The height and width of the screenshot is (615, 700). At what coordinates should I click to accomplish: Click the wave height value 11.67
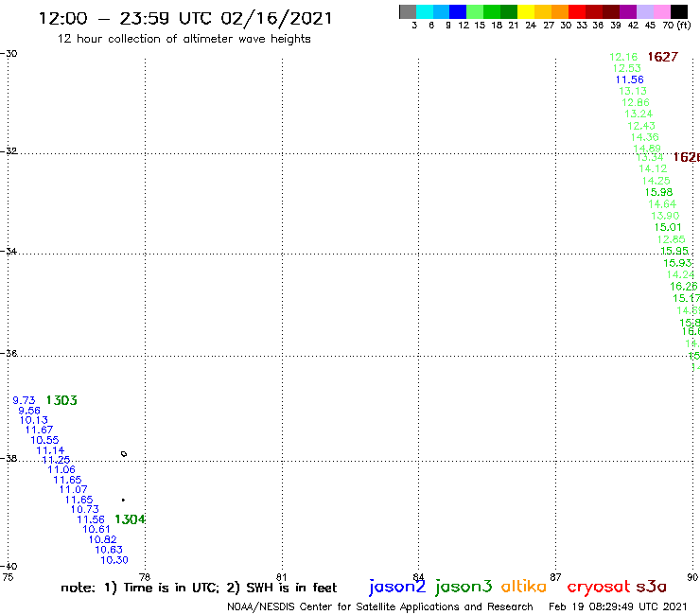40,430
